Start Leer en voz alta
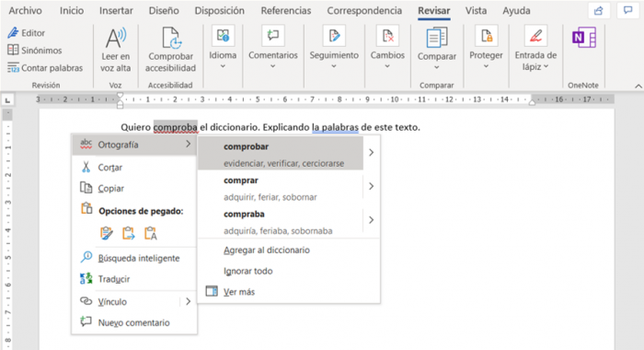The width and height of the screenshot is (644, 350). (x=115, y=50)
